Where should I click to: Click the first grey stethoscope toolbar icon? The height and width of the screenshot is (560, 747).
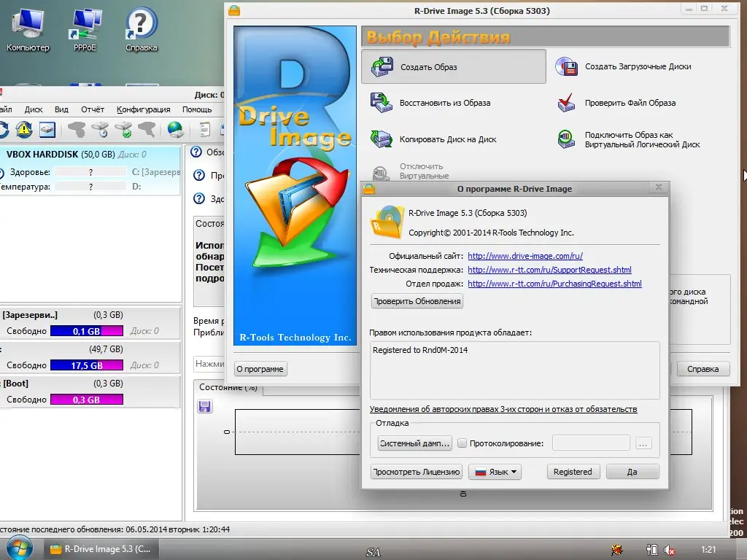[x=76, y=130]
